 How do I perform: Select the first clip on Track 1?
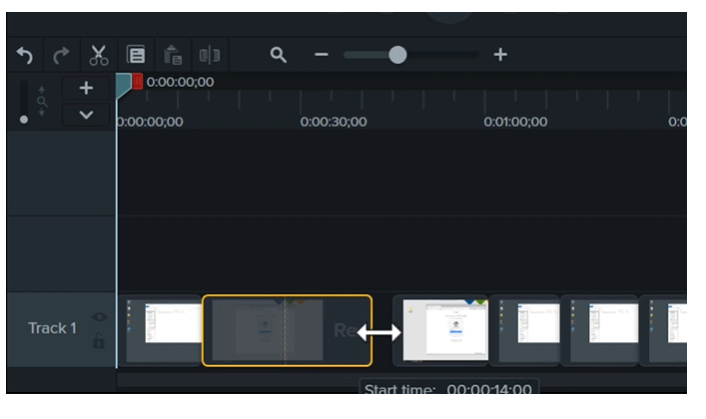(x=160, y=330)
